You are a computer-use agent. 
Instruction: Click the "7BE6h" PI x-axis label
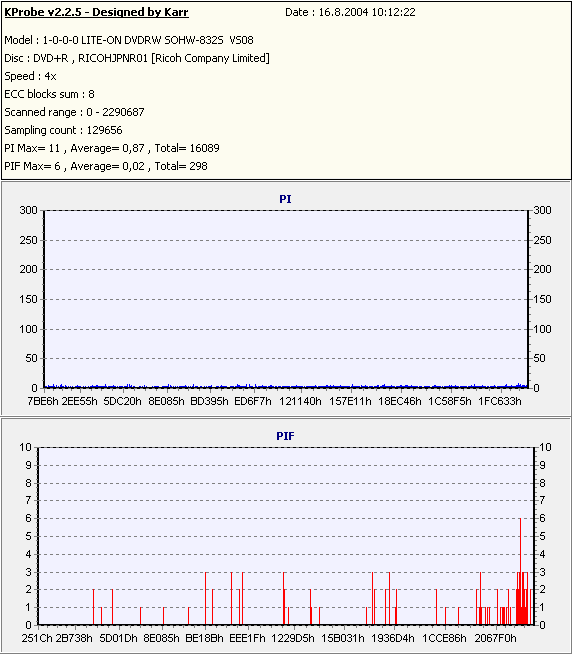coord(43,401)
